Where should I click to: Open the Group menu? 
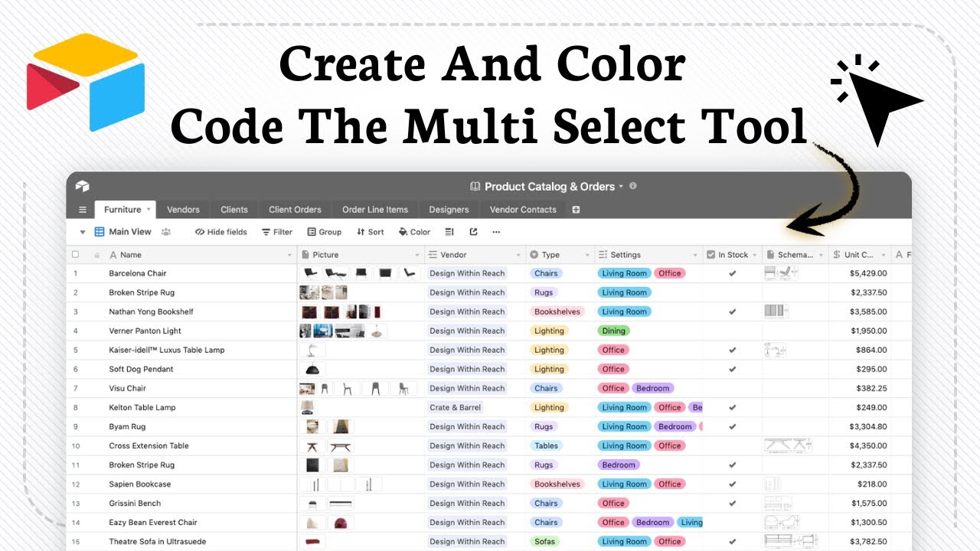pos(325,232)
